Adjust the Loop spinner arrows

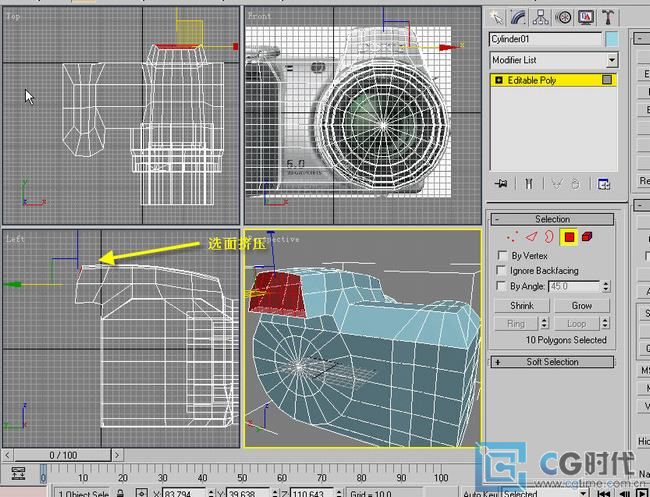point(605,323)
